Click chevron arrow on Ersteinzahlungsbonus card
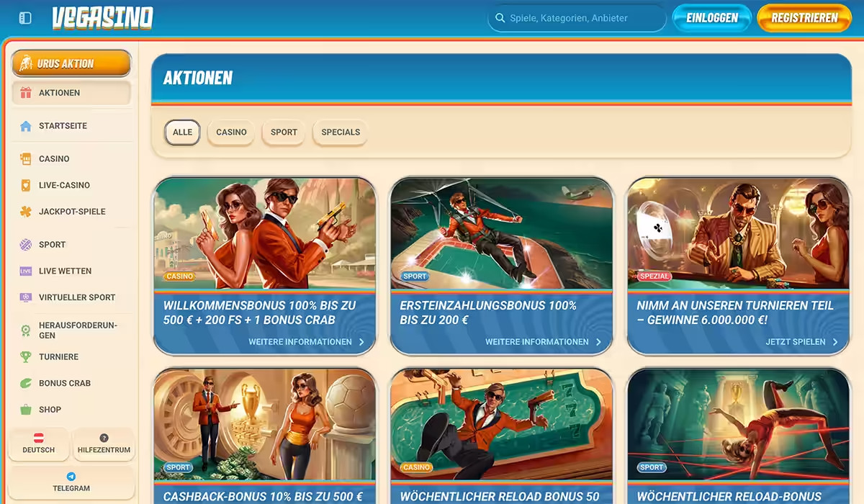This screenshot has width=864, height=504. [599, 342]
